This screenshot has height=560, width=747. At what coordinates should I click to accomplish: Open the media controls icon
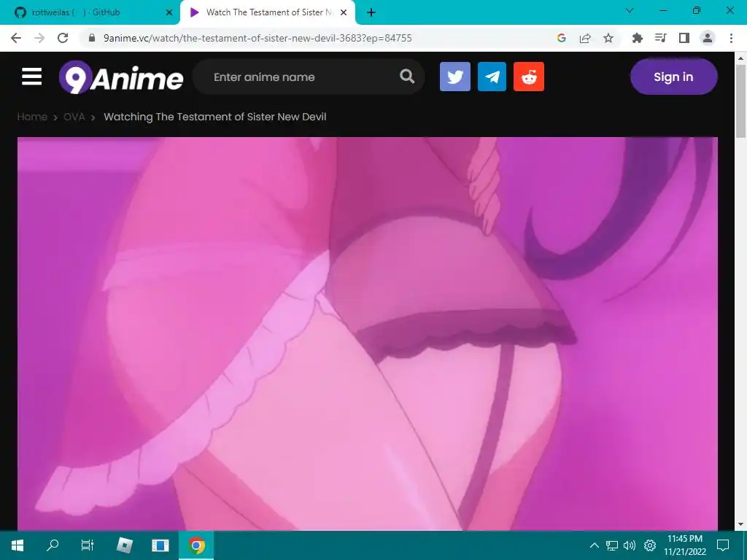click(660, 38)
